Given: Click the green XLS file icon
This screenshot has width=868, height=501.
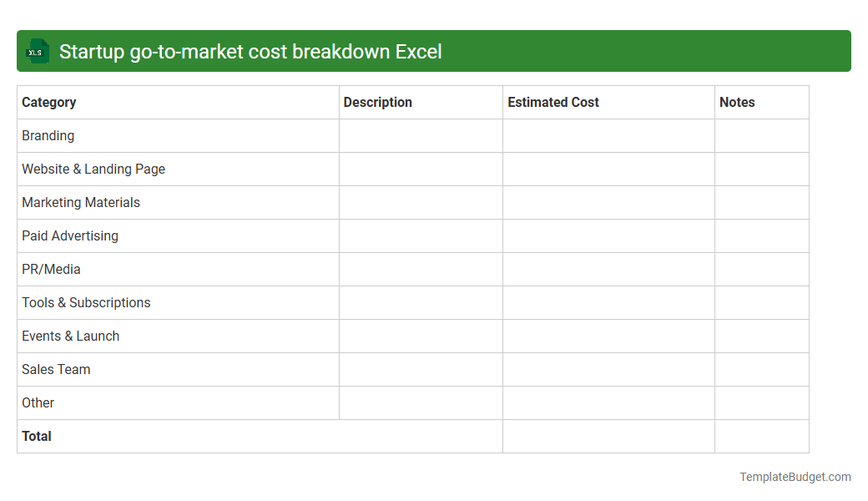Looking at the screenshot, I should [37, 51].
